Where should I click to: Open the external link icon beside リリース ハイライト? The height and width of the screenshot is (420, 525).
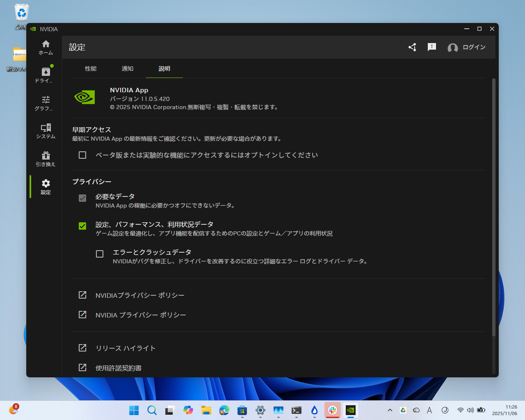point(82,347)
